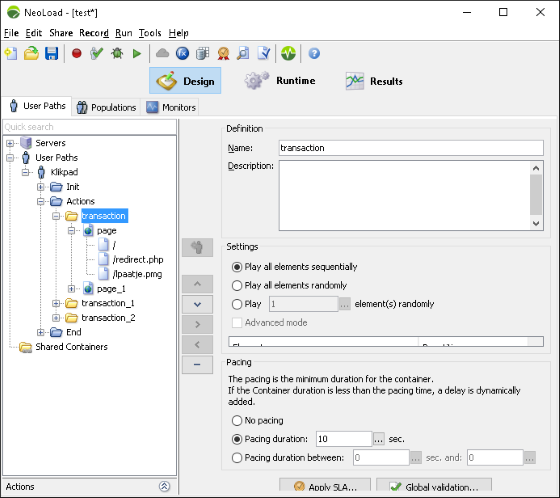Viewport: 560px width, 498px height.
Task: Click the Description scrollbar down arrow
Action: pos(536,223)
